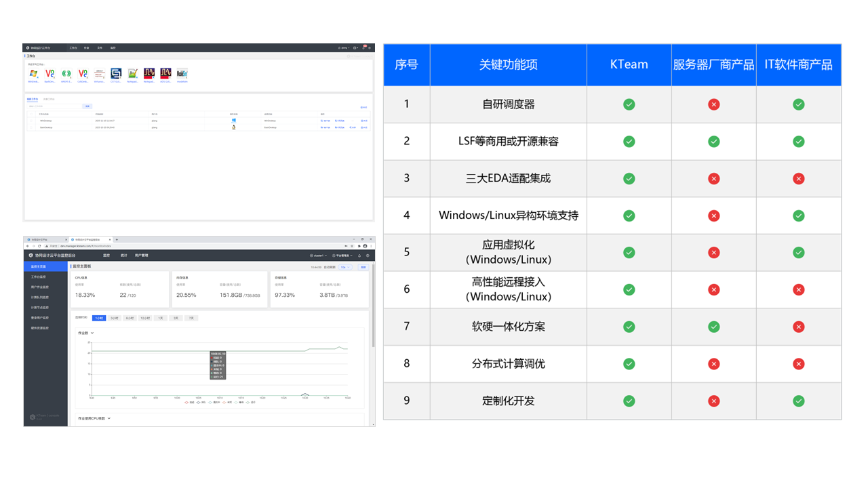The width and height of the screenshot is (868, 488).
Task: Launch the WinDesktop application icon
Action: pyautogui.click(x=33, y=73)
